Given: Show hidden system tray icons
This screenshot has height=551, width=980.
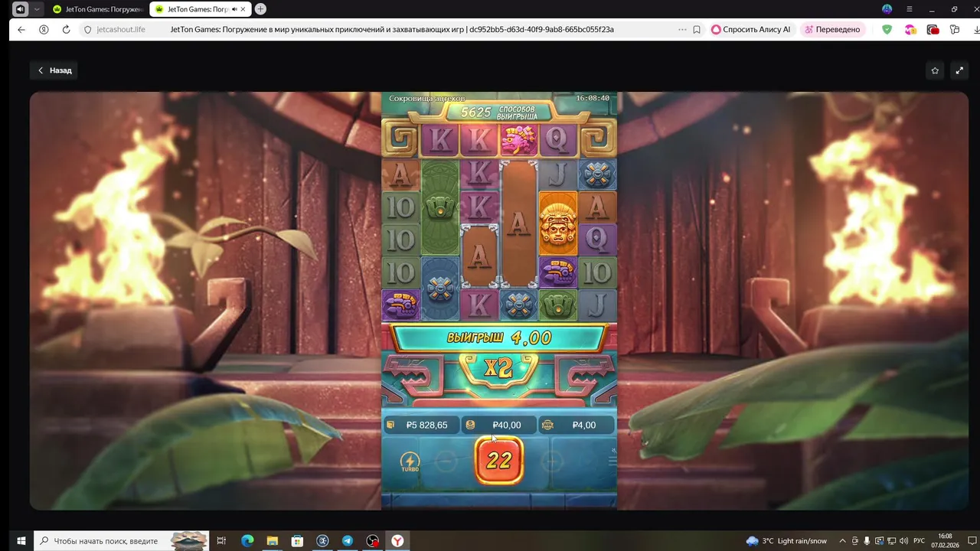Looking at the screenshot, I should click(x=843, y=541).
